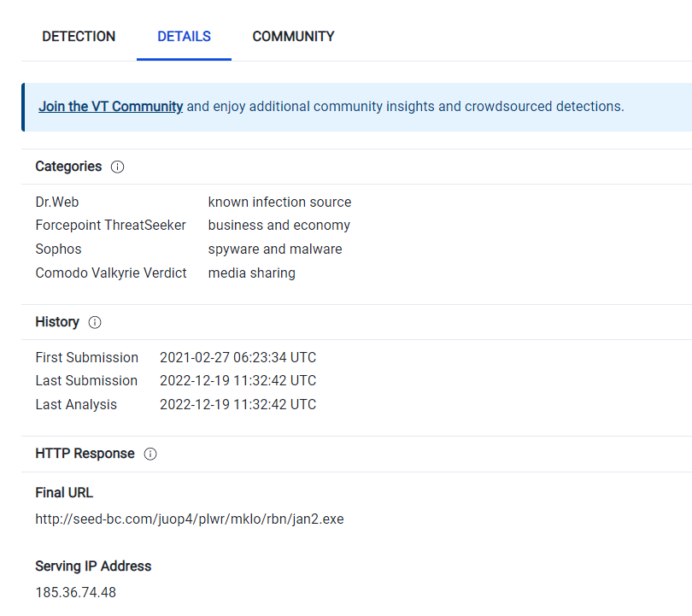Select the Sophos category row

tap(58, 249)
